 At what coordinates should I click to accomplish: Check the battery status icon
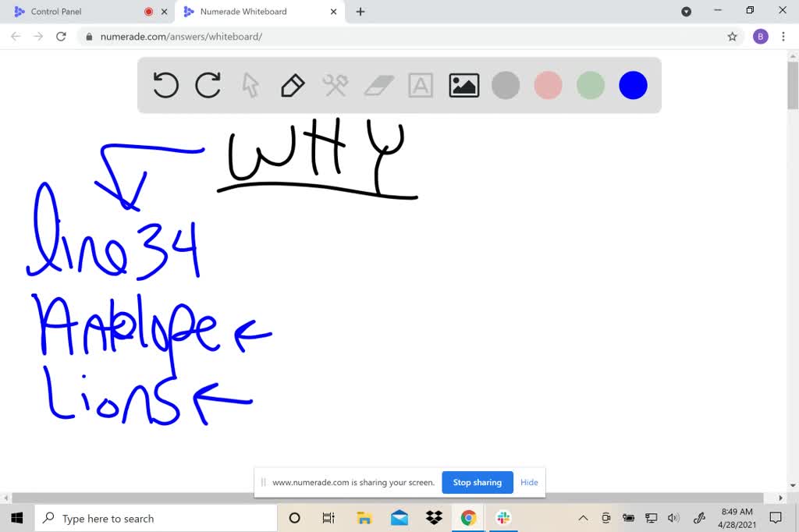coord(628,518)
